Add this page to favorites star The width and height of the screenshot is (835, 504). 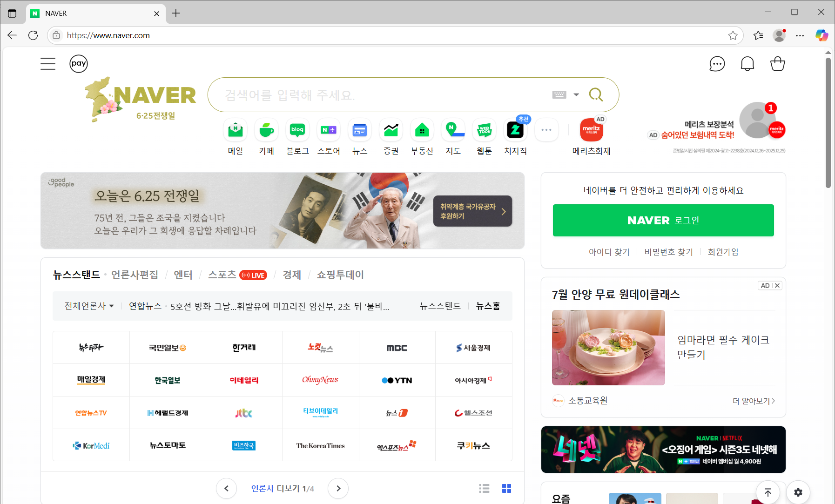[x=733, y=35]
